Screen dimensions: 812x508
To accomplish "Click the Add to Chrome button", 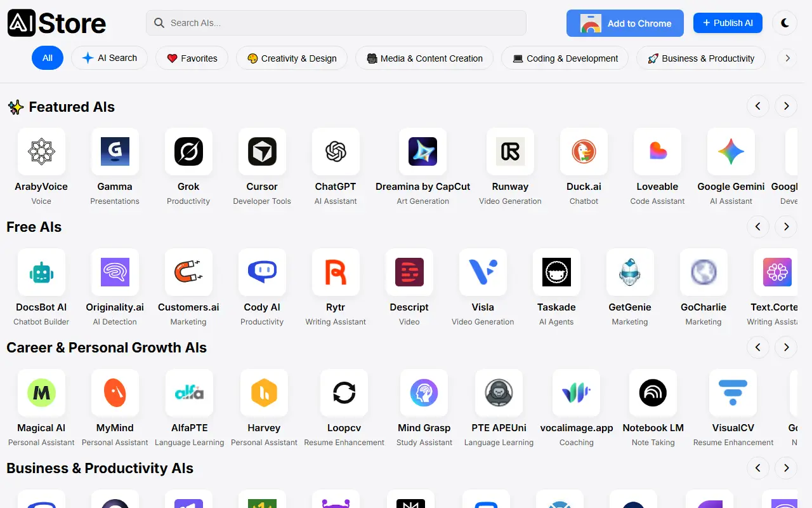I will point(625,23).
